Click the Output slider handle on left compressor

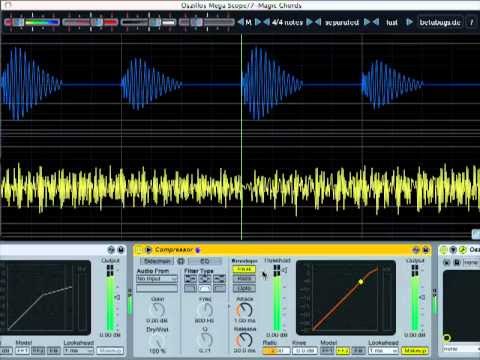point(118,297)
